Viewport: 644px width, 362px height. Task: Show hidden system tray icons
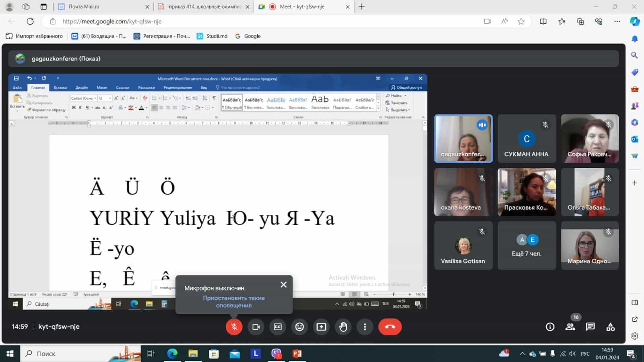522,354
